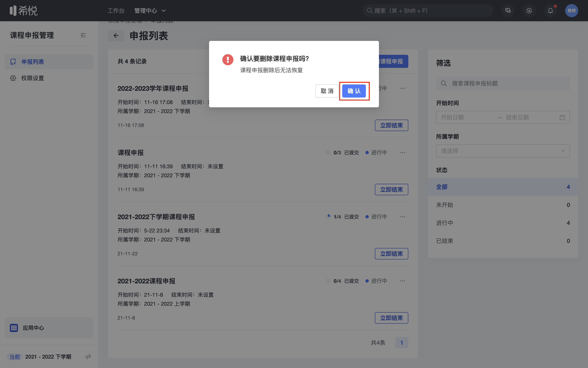Open the 教师 user avatar menu
Image resolution: width=588 pixels, height=368 pixels.
tap(571, 11)
